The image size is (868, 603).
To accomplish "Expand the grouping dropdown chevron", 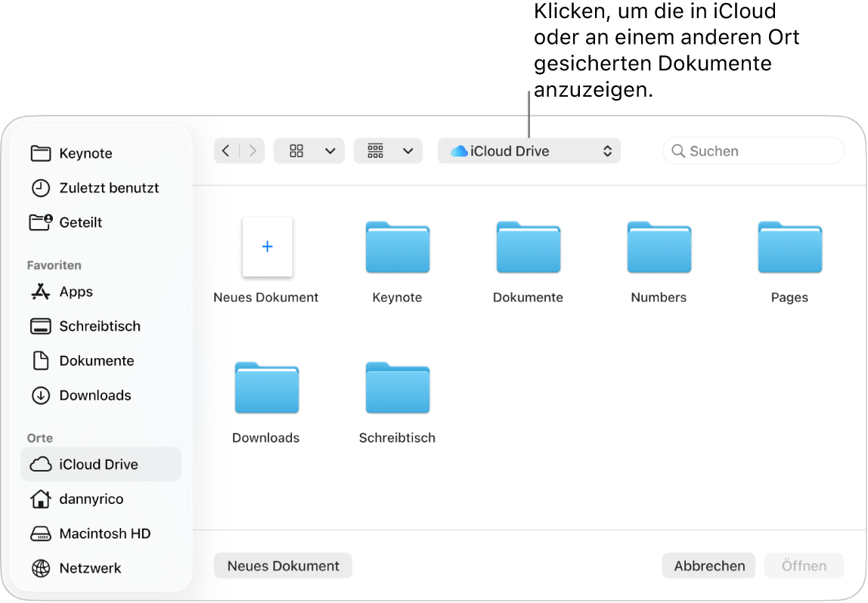I will 408,151.
